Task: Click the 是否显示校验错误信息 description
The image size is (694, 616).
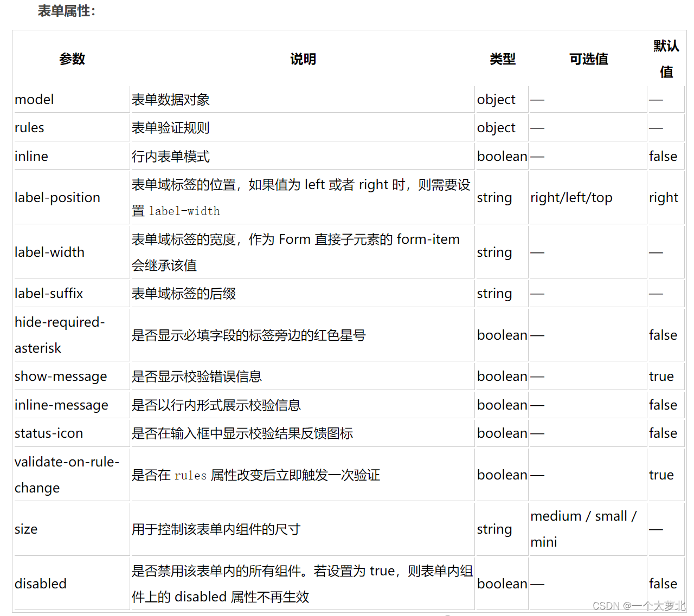Action: tap(197, 377)
